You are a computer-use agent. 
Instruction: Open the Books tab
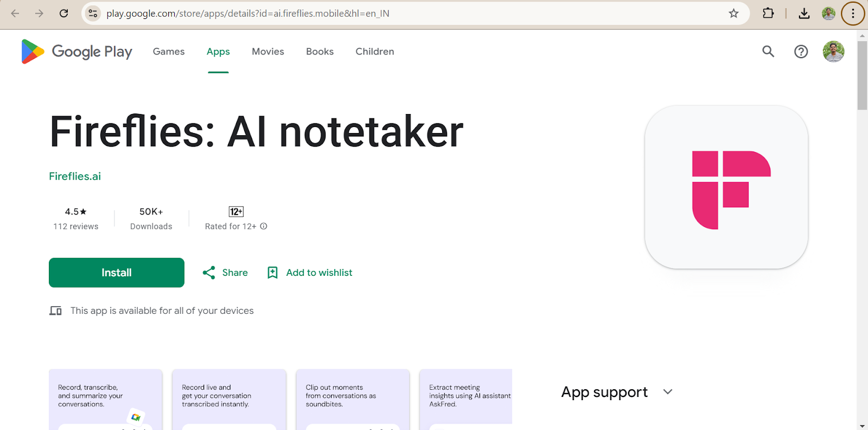tap(320, 52)
